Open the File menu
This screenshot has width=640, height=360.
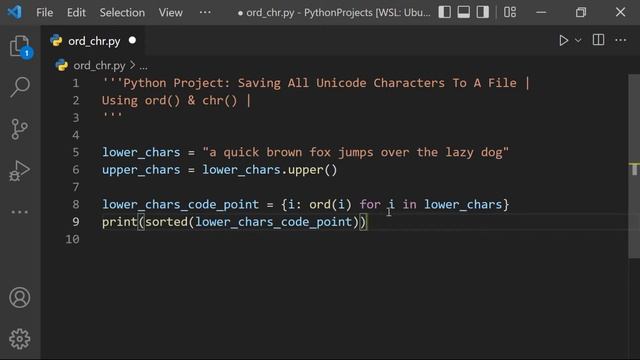44,13
